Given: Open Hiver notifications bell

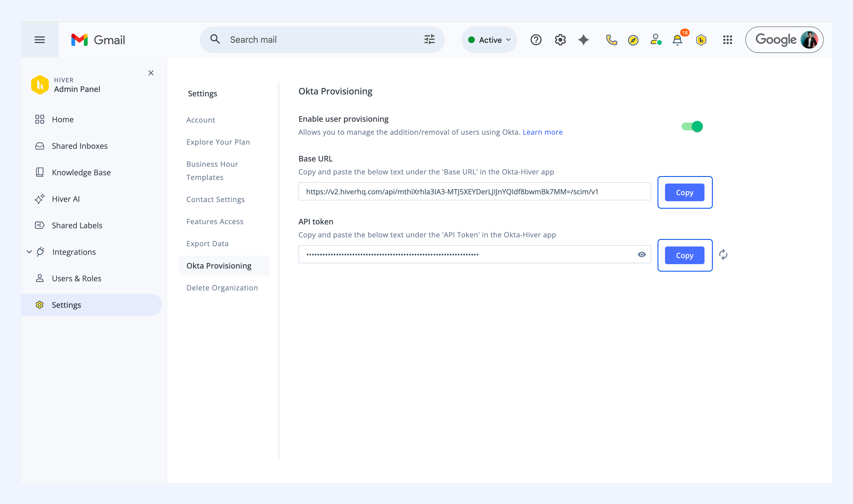Looking at the screenshot, I should point(677,40).
